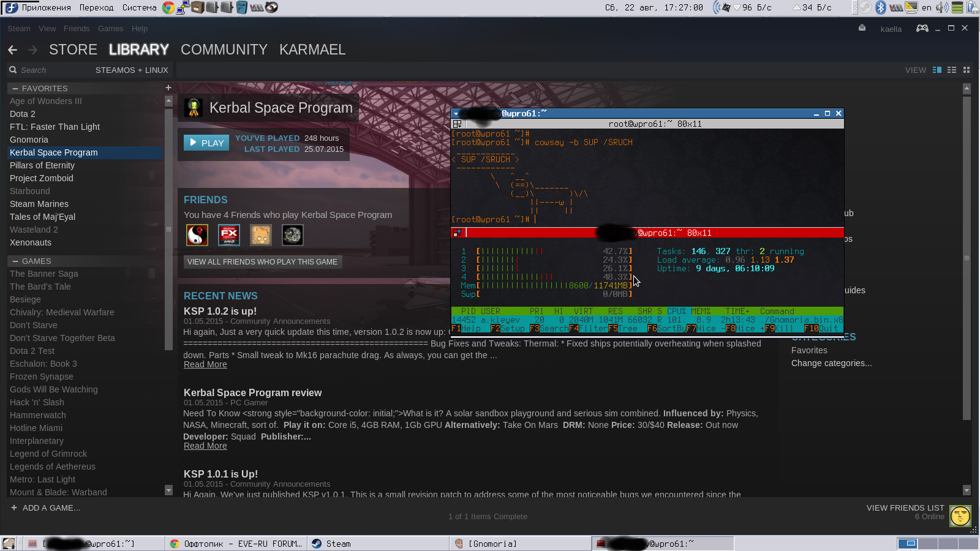Click Steam tray icon in panel
The height and width of the screenshot is (551, 980).
coord(865,7)
